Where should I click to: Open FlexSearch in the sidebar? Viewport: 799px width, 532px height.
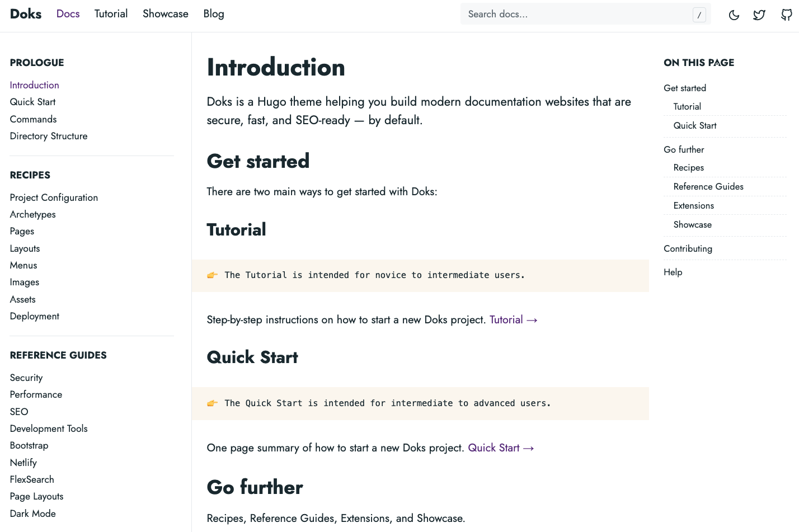point(32,479)
